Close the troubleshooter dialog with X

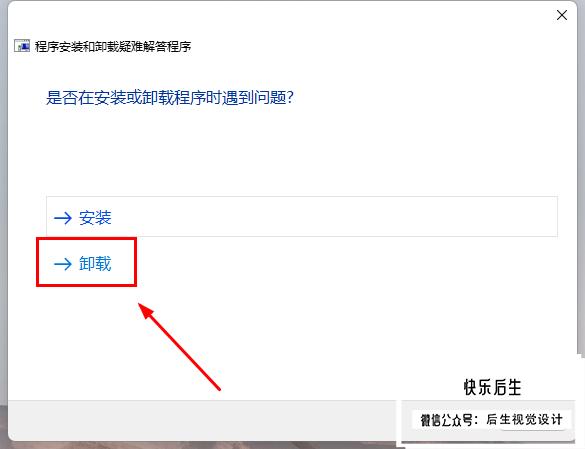tap(561, 15)
